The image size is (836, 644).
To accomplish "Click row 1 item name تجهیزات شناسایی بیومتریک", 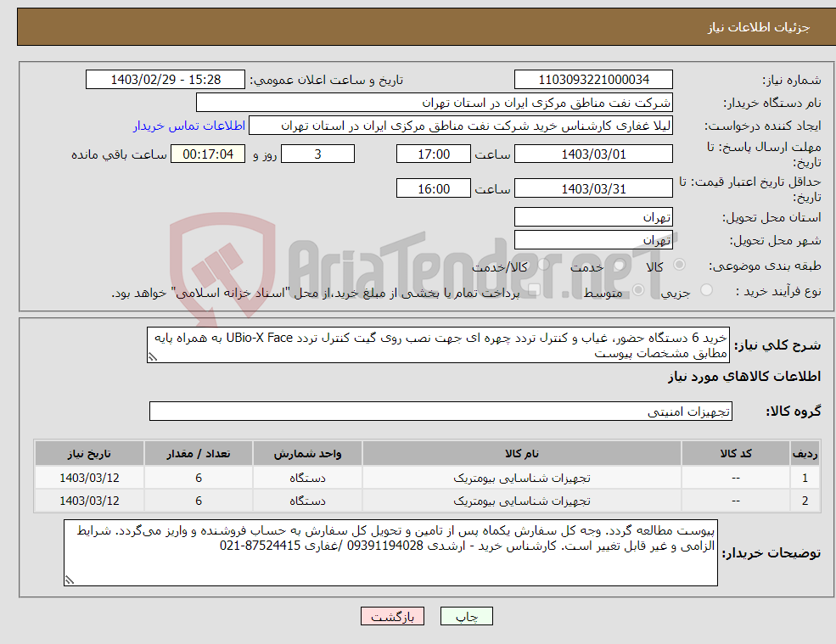I will [522, 478].
